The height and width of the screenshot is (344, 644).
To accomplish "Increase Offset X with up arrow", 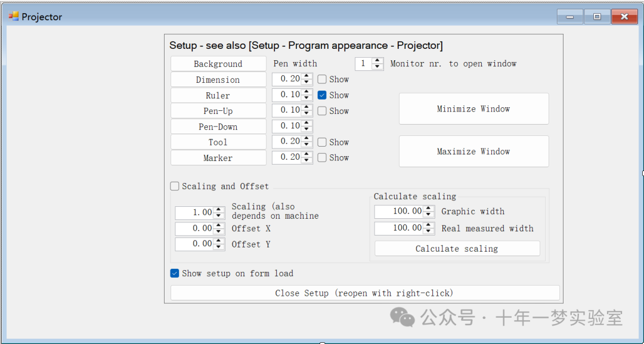I will click(218, 226).
